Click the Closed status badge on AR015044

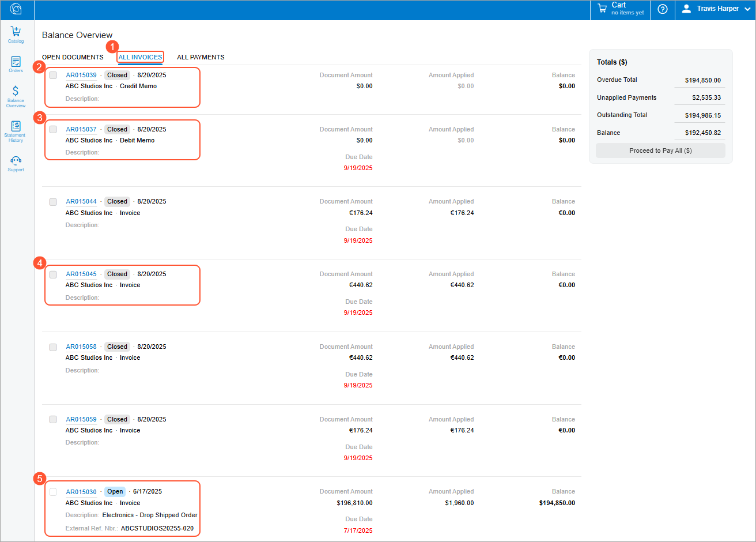point(117,201)
